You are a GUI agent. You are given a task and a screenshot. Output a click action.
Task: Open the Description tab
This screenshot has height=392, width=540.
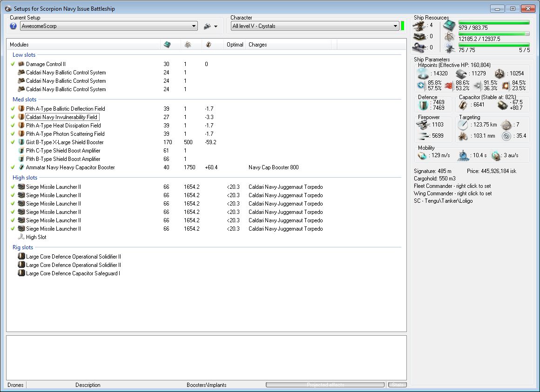88,385
